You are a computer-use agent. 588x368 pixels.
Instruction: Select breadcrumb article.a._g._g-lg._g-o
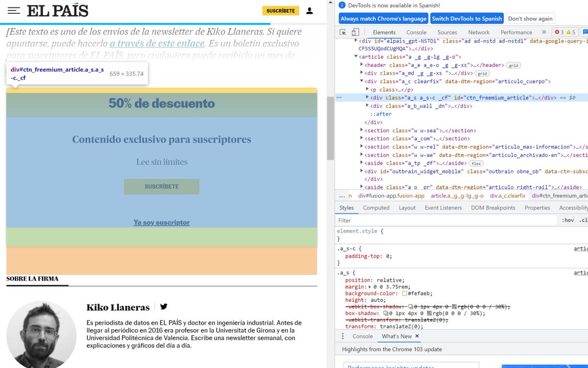click(457, 195)
